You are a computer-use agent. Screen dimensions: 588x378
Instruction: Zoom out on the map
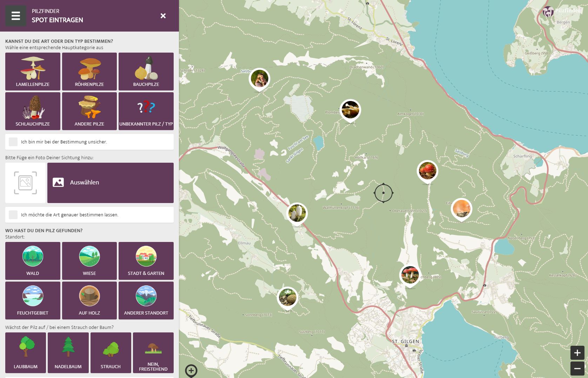click(577, 369)
